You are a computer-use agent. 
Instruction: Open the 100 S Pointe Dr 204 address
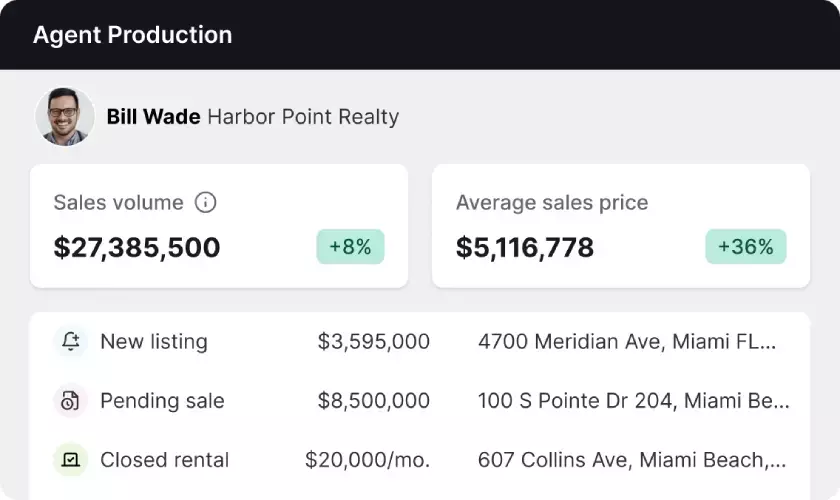pos(633,401)
